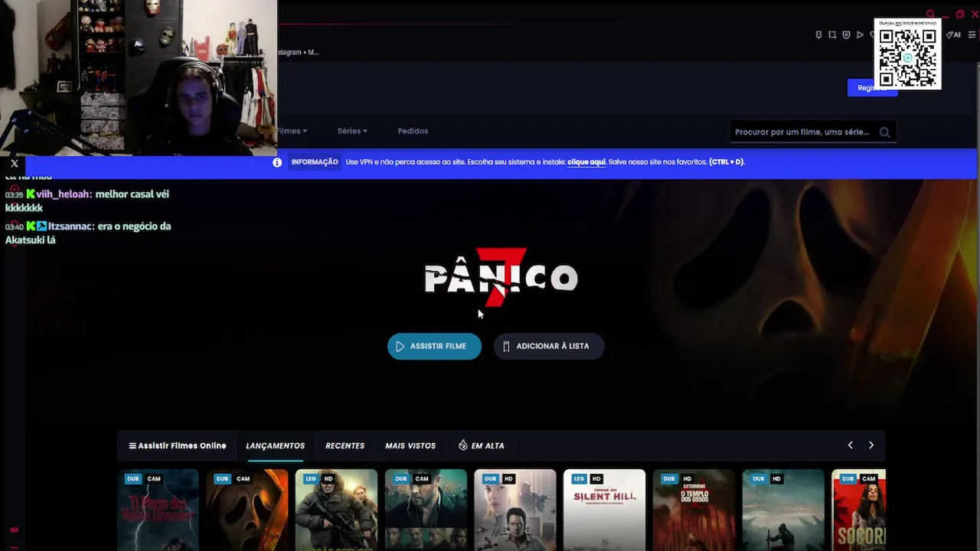
Task: Click the Adicionar à Lista button
Action: pyautogui.click(x=548, y=346)
